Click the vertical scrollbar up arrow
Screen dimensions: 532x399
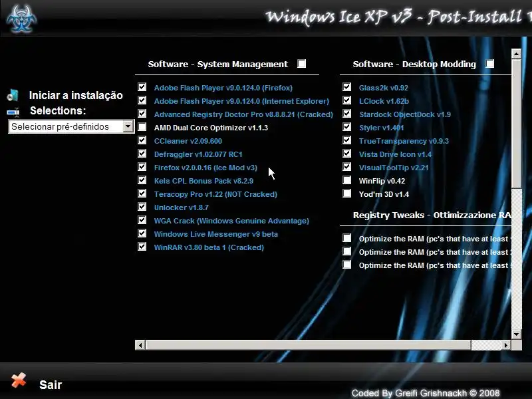516,54
